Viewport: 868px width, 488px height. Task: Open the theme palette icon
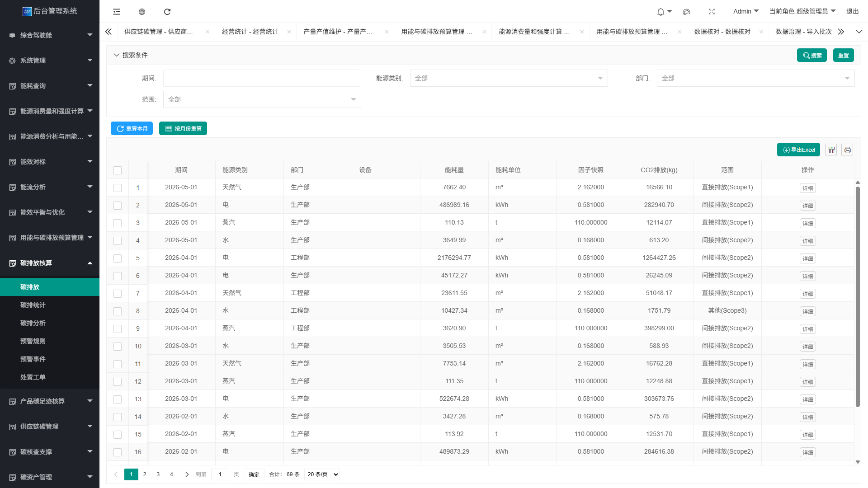686,12
